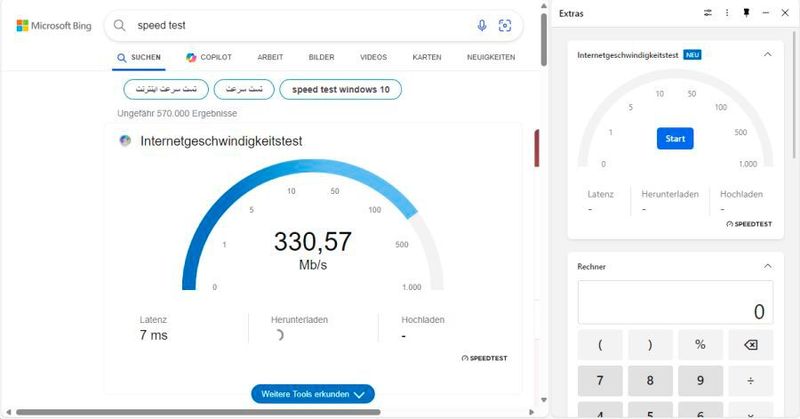
Task: Click the SPEEDTEST logo in main result card
Action: [484, 358]
